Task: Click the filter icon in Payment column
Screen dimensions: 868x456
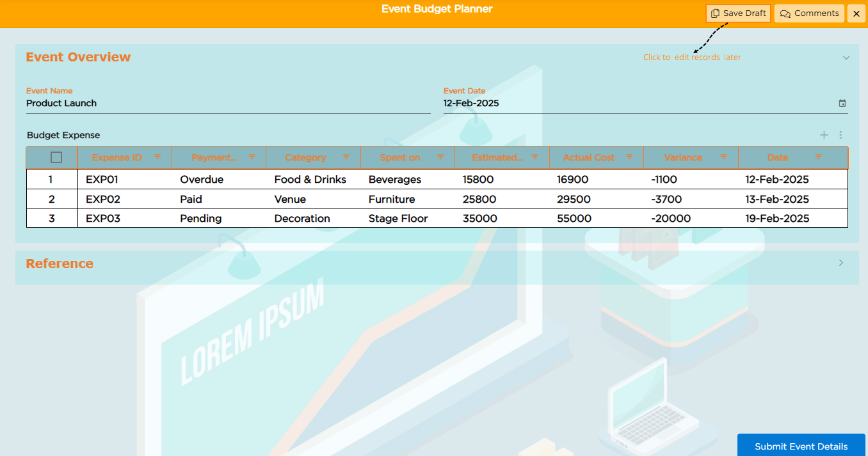Action: 252,157
